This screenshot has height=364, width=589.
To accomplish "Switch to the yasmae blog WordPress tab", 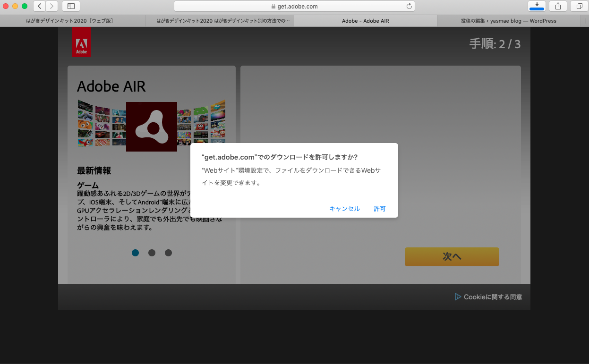I will click(x=509, y=21).
